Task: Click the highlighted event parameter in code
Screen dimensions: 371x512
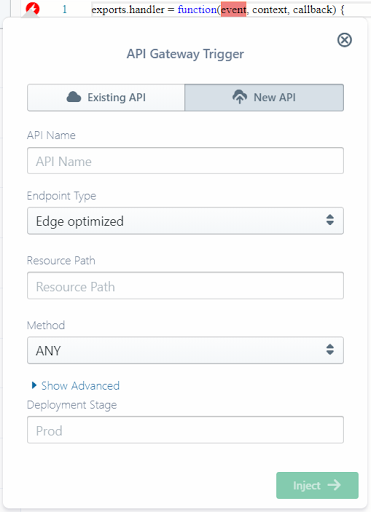Action: pos(233,9)
